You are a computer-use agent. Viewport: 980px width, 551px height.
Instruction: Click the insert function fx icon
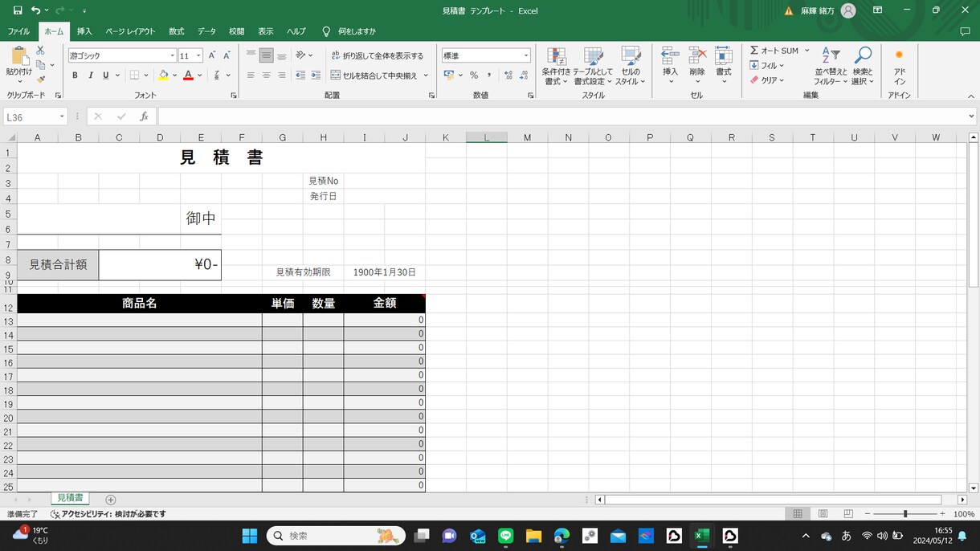point(144,116)
